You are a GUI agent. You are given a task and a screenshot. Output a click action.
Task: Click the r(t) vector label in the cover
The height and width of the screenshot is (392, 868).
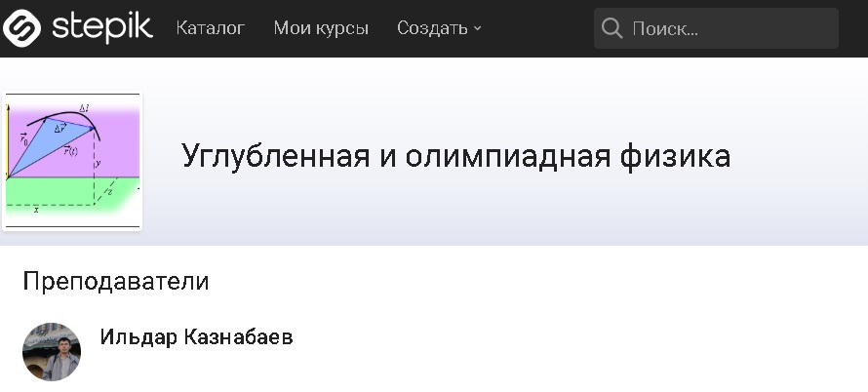(70, 150)
